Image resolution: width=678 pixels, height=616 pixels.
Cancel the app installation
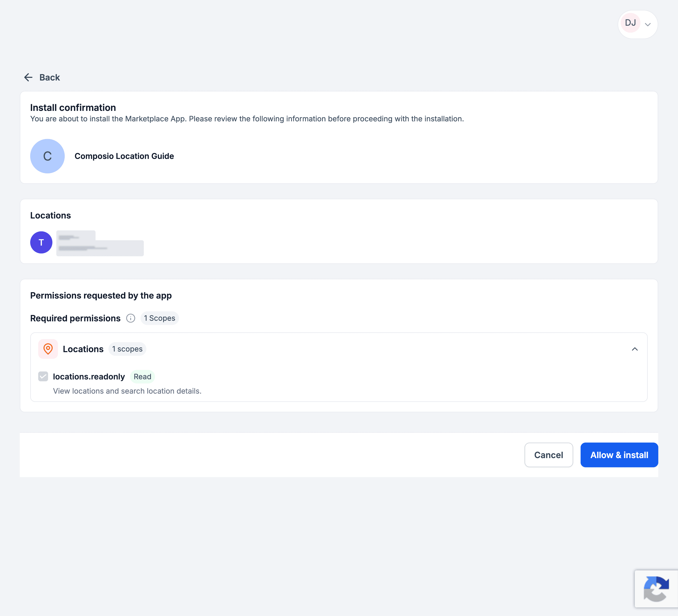click(549, 455)
